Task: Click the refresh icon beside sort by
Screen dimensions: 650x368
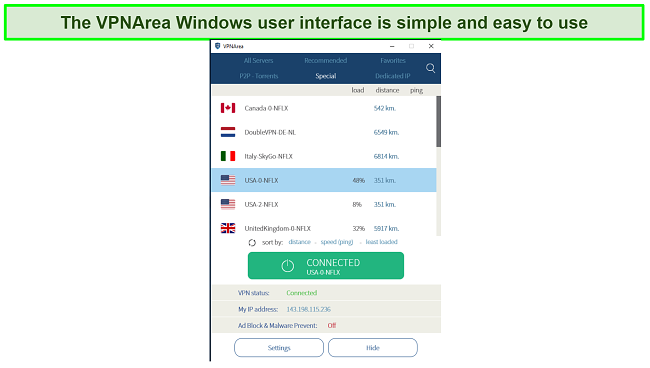Action: [252, 242]
